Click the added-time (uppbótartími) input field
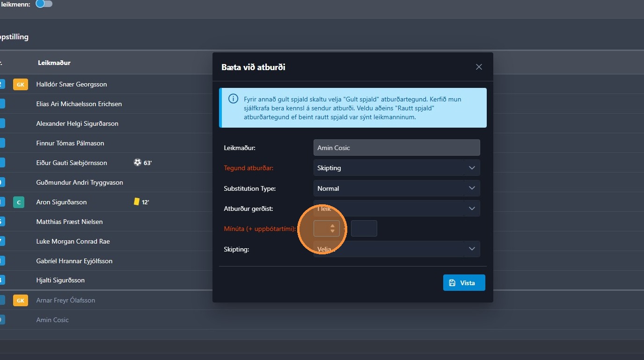Screen dimensions: 644x360 click(x=364, y=229)
